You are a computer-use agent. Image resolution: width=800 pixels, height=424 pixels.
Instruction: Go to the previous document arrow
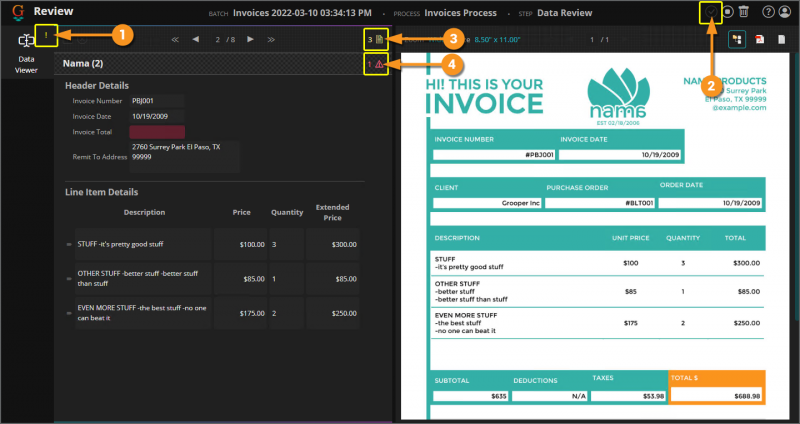click(196, 39)
